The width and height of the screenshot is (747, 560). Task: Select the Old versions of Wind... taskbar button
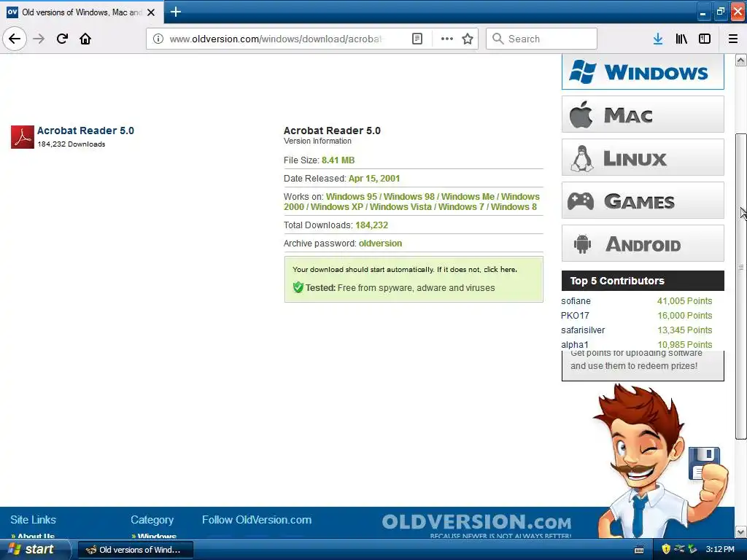tap(135, 550)
